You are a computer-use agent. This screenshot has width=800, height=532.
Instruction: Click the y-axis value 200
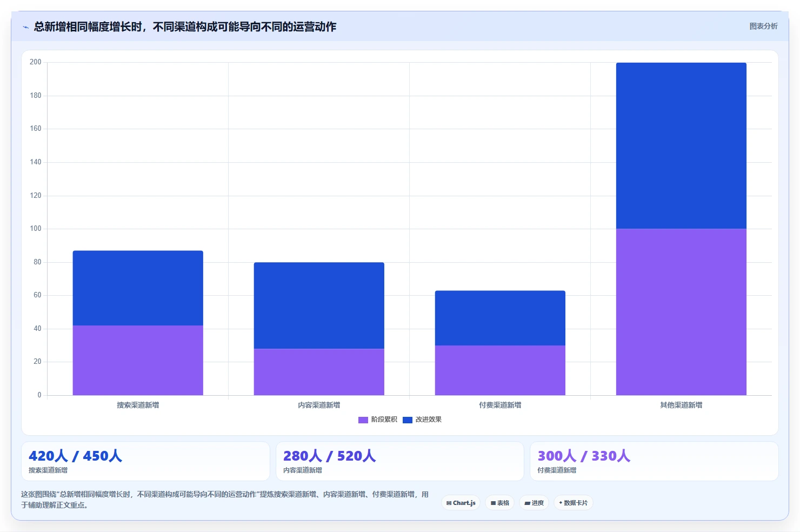point(36,62)
